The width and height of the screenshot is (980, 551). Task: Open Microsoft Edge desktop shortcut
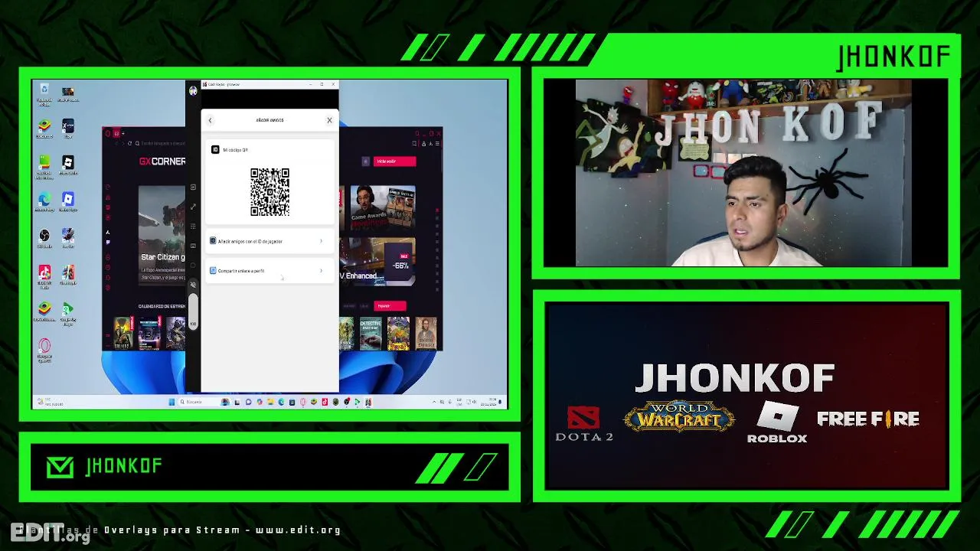(44, 201)
